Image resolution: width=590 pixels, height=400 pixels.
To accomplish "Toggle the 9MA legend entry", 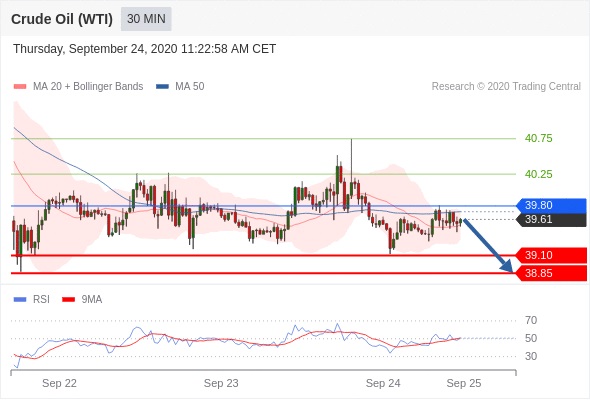I will click(x=82, y=300).
